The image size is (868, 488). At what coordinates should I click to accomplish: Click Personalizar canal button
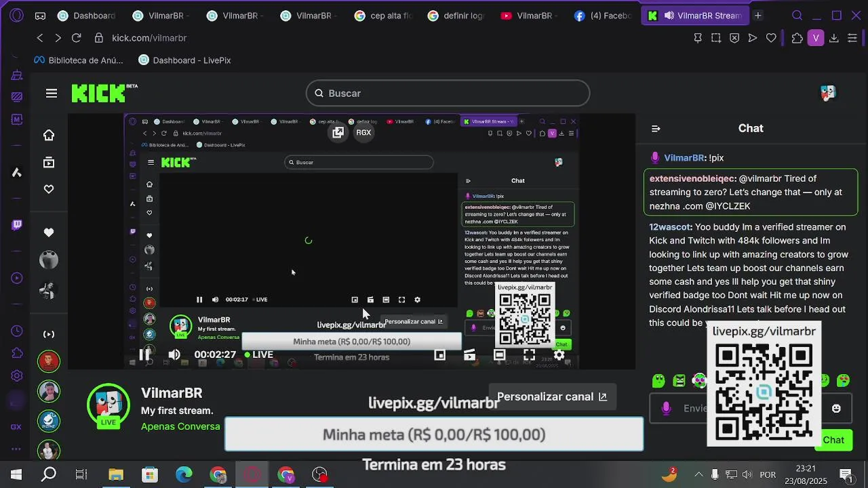point(552,396)
